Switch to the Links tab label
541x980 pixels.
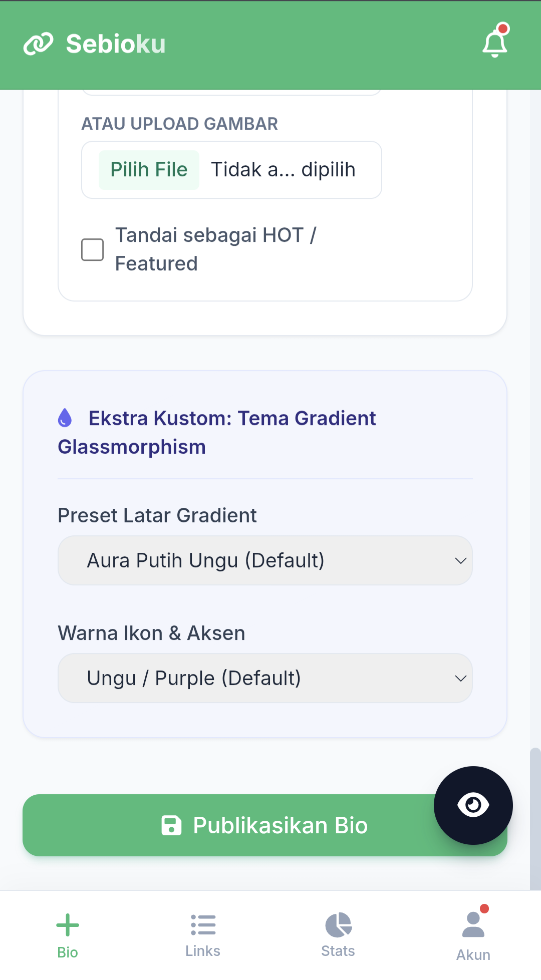tap(203, 951)
